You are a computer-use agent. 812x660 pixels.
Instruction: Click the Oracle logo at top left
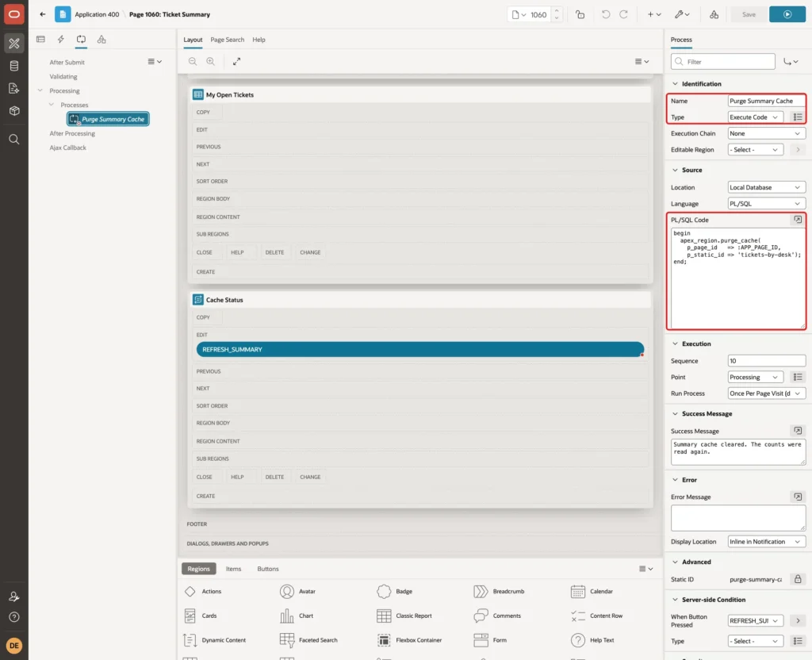14,14
